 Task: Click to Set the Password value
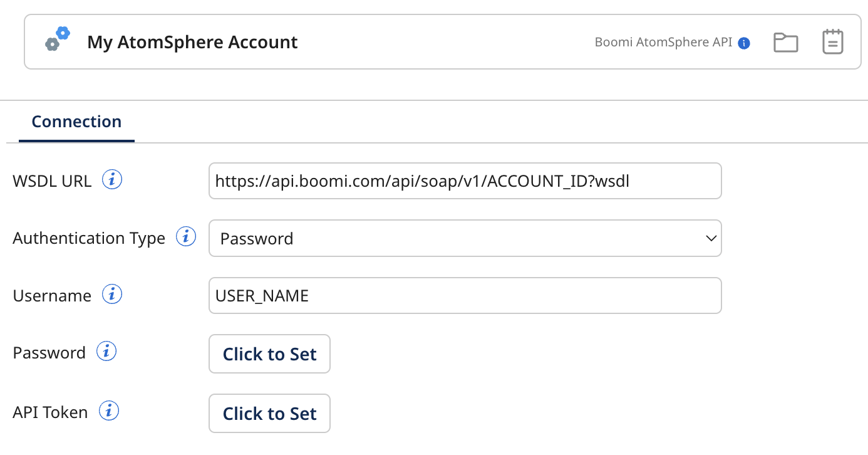269,353
